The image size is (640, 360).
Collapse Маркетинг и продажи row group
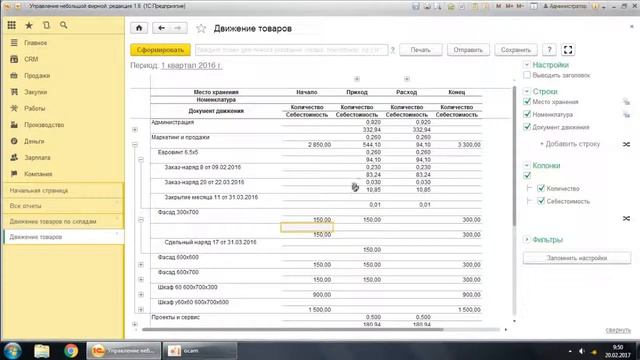tap(135, 144)
